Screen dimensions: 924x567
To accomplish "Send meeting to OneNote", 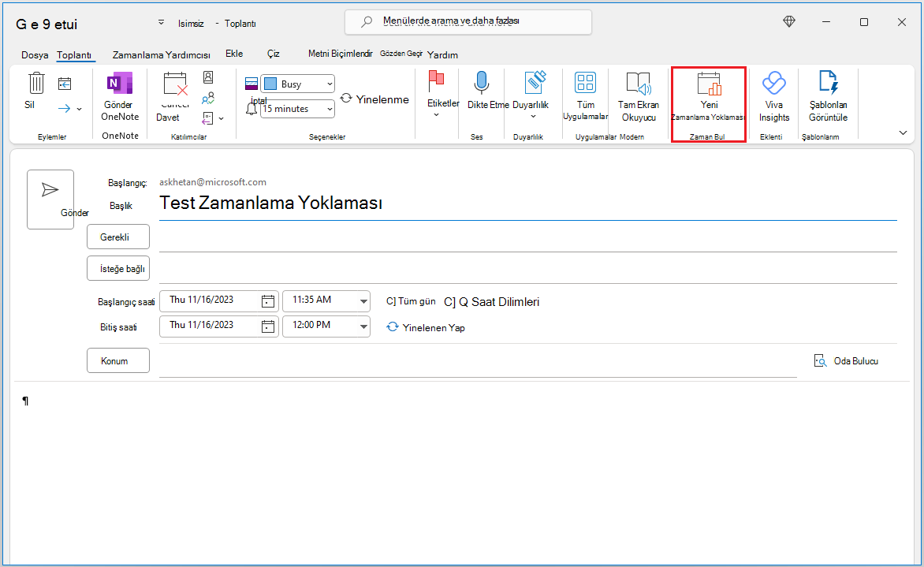I will click(x=120, y=97).
